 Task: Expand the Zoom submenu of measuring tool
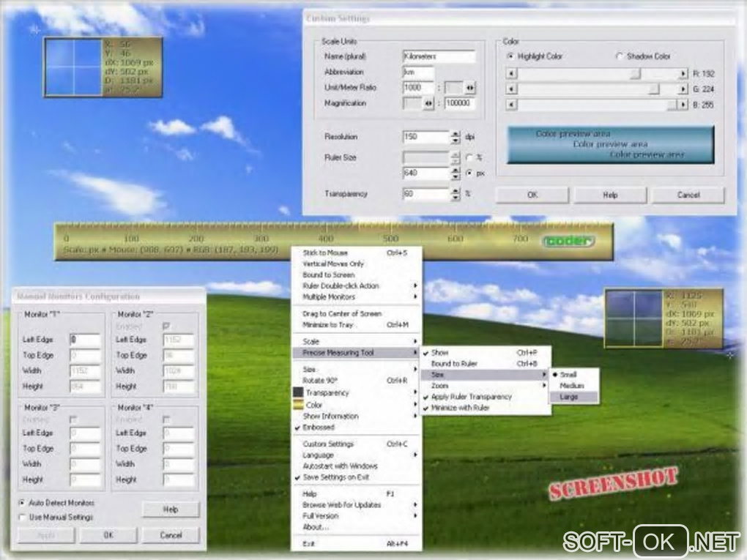(486, 386)
